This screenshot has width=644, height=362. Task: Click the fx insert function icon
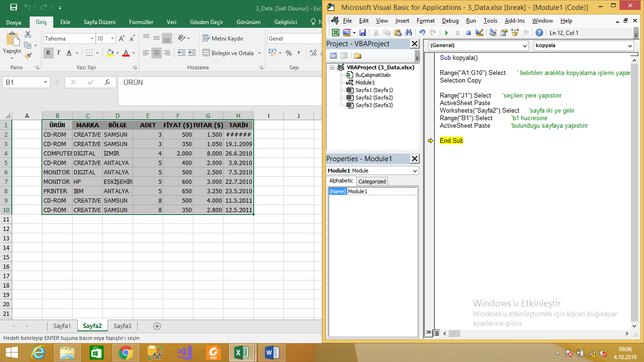coord(107,82)
